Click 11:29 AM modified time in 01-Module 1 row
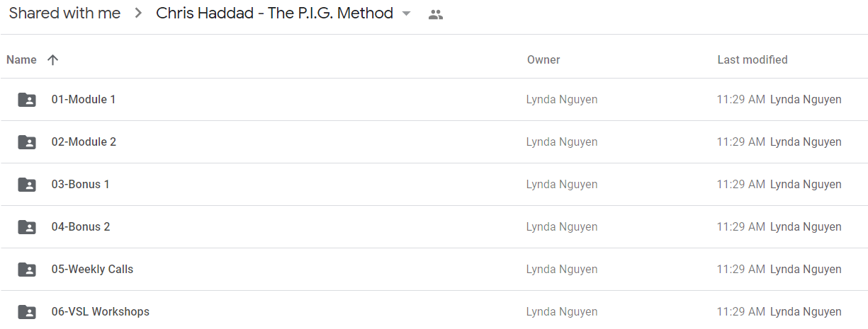Screen dimensions: 868x329 coord(740,100)
